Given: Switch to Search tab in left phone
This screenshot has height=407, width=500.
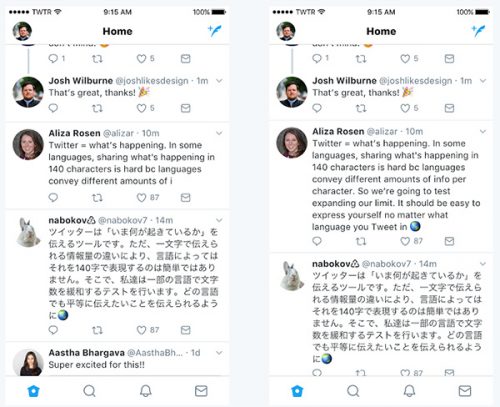Looking at the screenshot, I should pyautogui.click(x=89, y=391).
